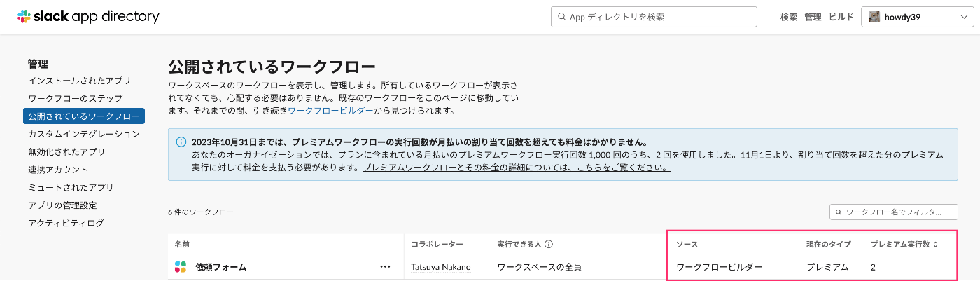Click the info icon beside 実行できる人
980x293 pixels.
tap(549, 245)
